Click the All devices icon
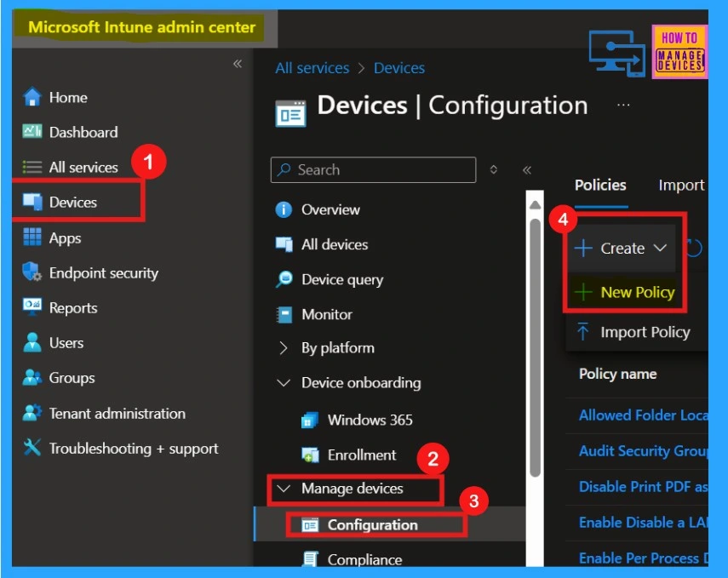This screenshot has height=578, width=728. [x=284, y=244]
